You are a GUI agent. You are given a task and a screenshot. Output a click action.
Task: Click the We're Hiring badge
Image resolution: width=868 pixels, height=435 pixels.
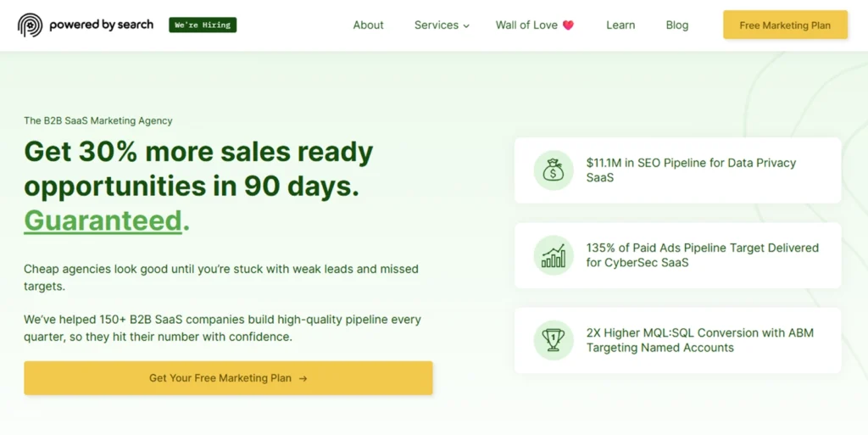click(203, 25)
